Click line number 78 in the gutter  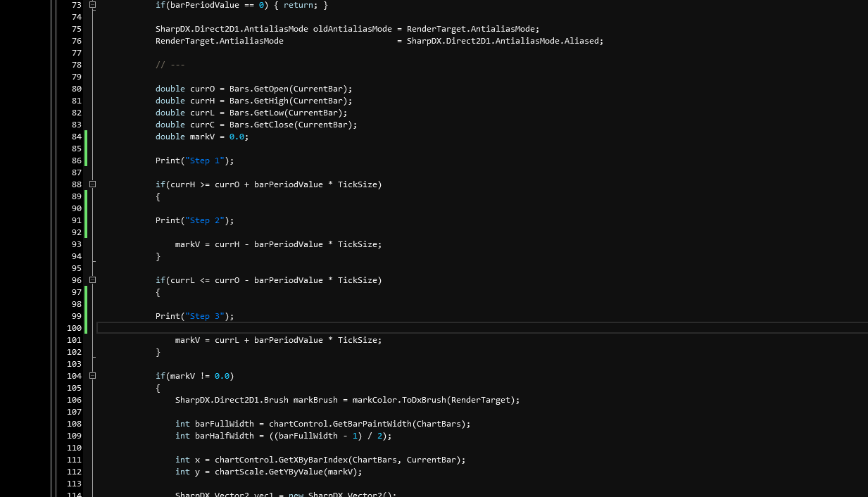[x=76, y=65]
